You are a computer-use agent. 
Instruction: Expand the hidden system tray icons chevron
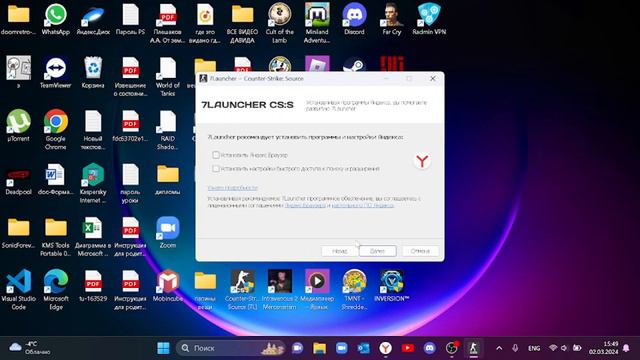(499, 348)
